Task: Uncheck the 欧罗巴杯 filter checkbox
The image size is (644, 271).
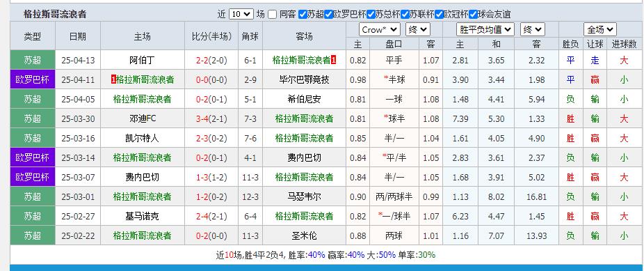Action: coord(328,15)
